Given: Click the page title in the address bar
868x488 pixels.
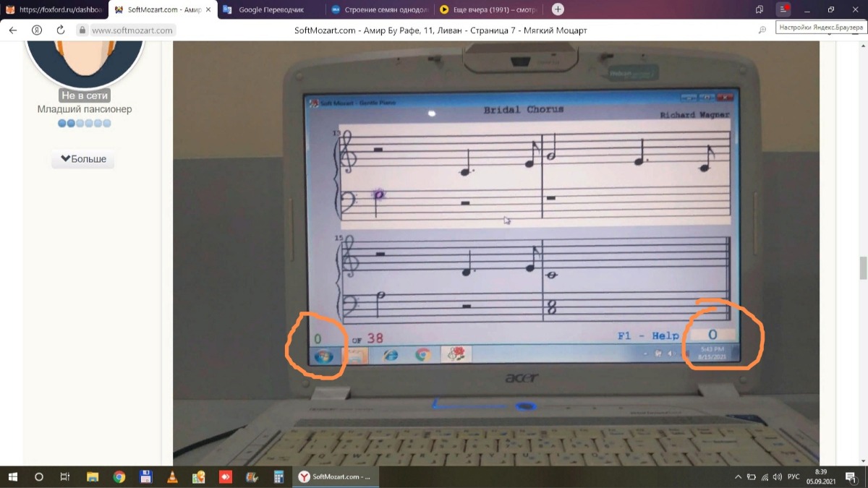Looking at the screenshot, I should pos(441,30).
